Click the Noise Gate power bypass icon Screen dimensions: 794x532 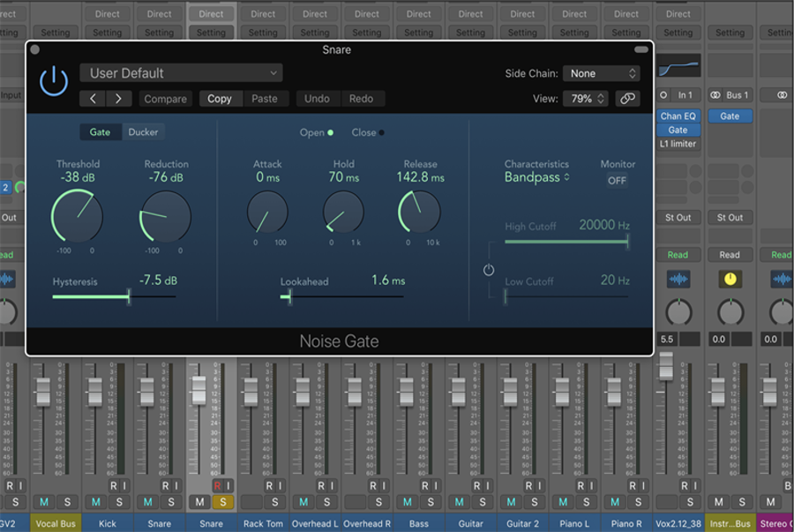click(54, 81)
